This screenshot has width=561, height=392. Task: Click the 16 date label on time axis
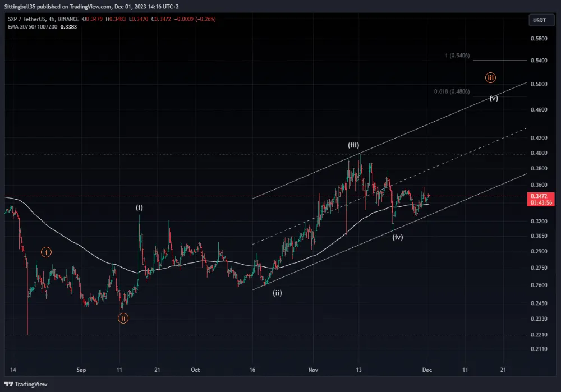[x=252, y=370]
